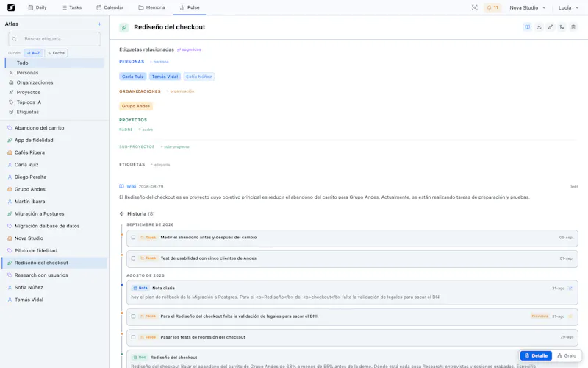Open 'App de fidelidad' in sidebar list
588x368 pixels.
(x=54, y=140)
